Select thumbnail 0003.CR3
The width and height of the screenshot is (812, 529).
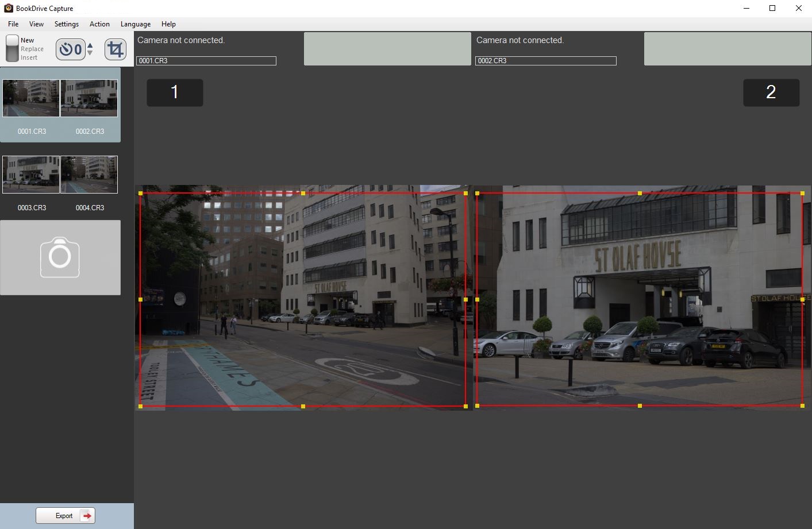pos(31,175)
